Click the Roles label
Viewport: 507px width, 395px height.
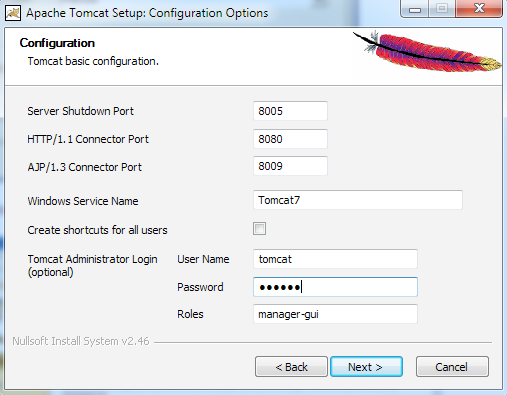[190, 314]
